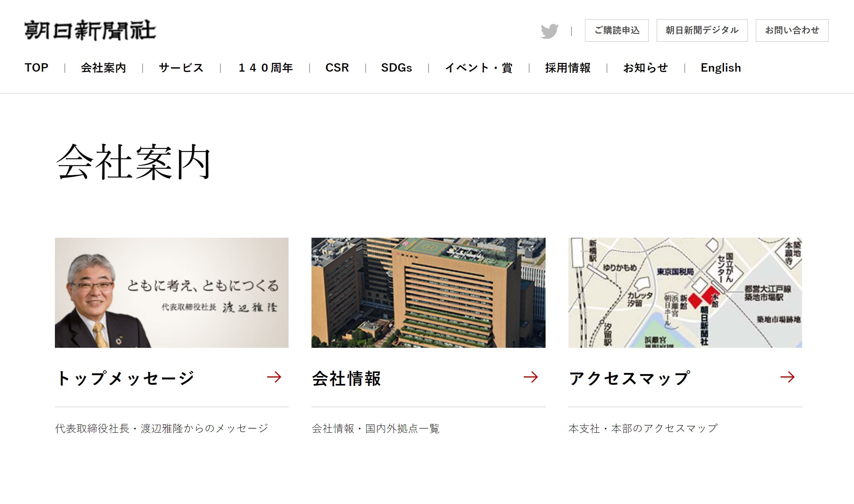Open 朝日新聞デジタル button

(x=702, y=30)
